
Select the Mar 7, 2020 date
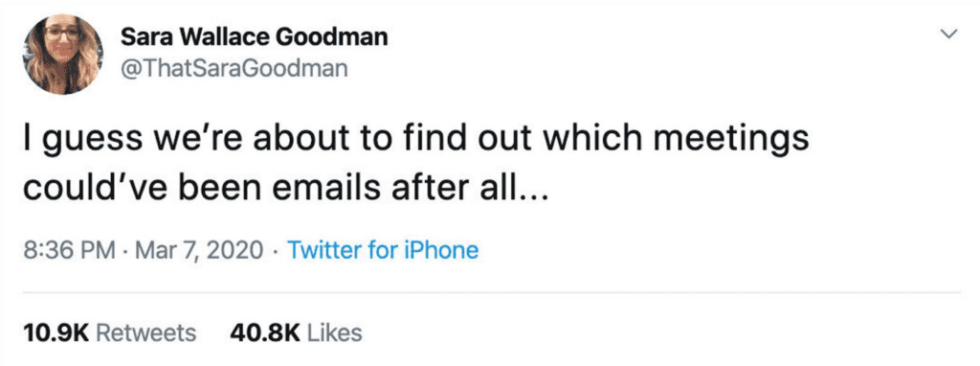pyautogui.click(x=199, y=251)
